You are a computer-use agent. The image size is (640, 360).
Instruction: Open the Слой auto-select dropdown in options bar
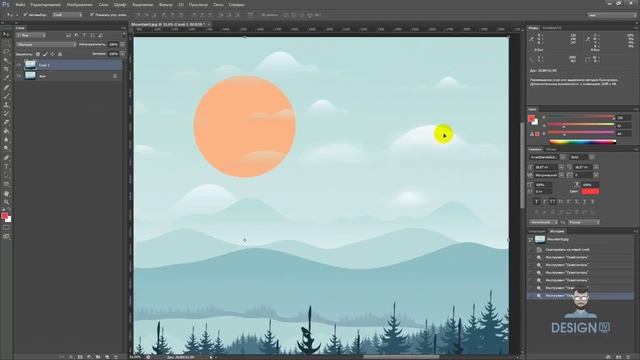click(x=67, y=15)
